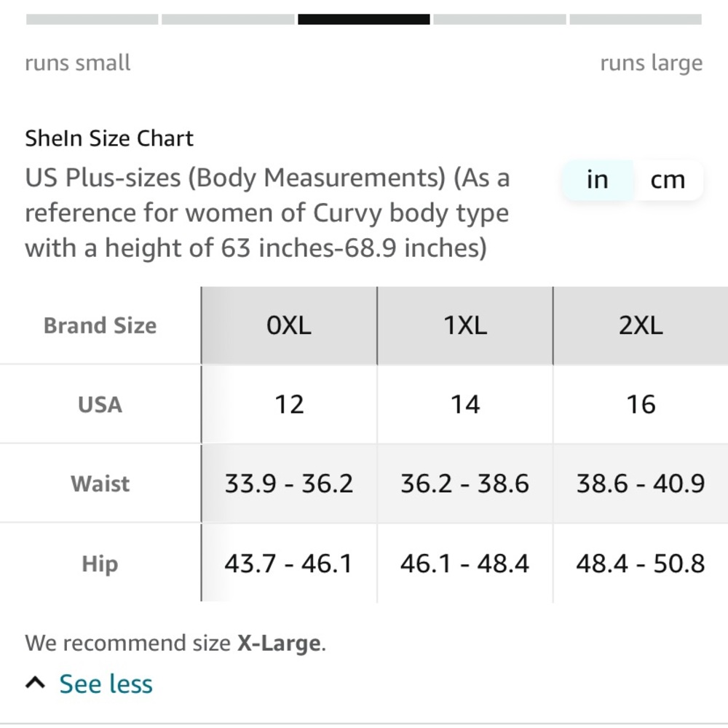Click the Brand Size row label

(x=100, y=325)
